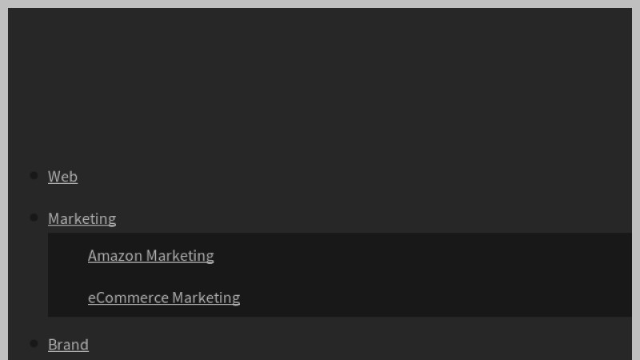Viewport: 640px width, 360px height.
Task: Open the Brand menu link
Action: pos(68,344)
